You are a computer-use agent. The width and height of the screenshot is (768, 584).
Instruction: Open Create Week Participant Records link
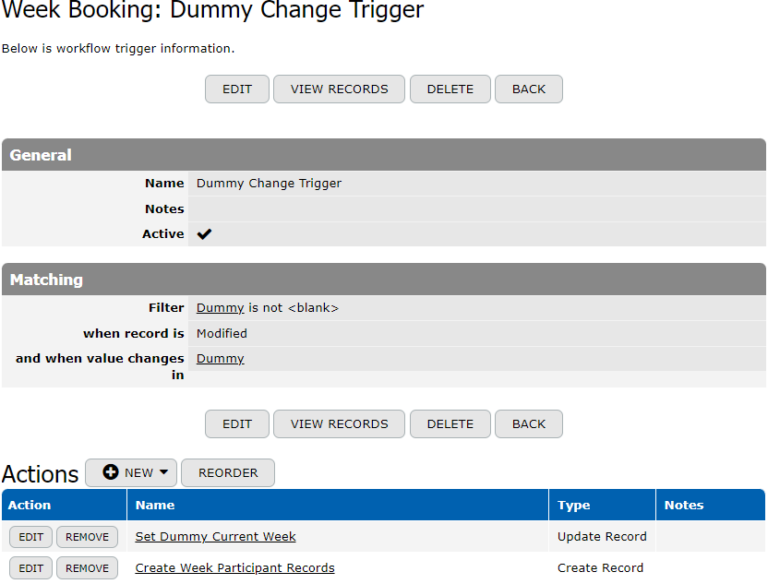pos(235,568)
